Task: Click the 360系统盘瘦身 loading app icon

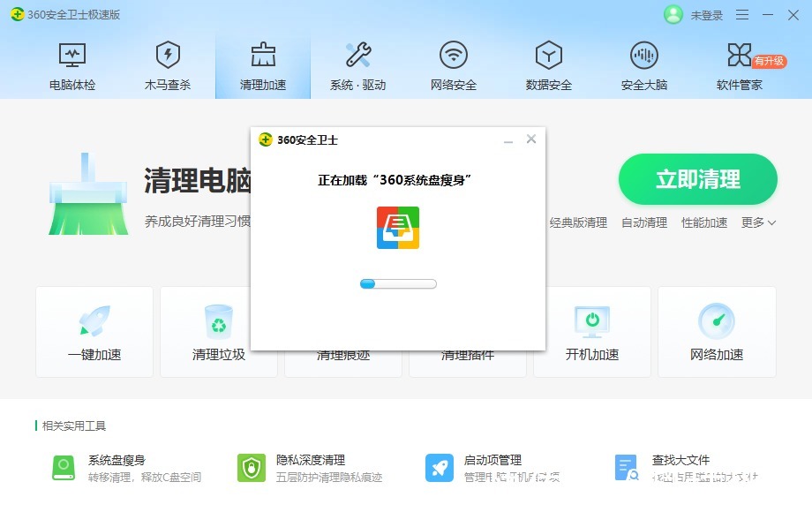Action: 398,228
